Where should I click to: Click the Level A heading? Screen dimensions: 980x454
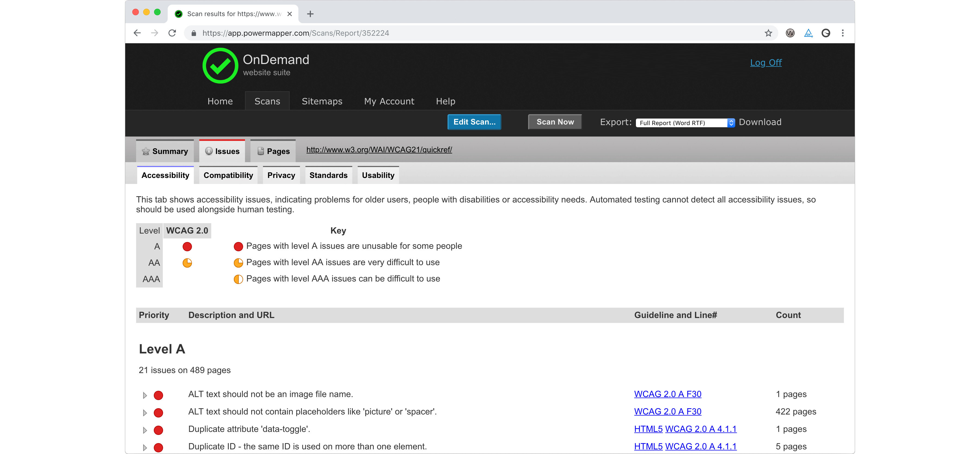tap(162, 349)
